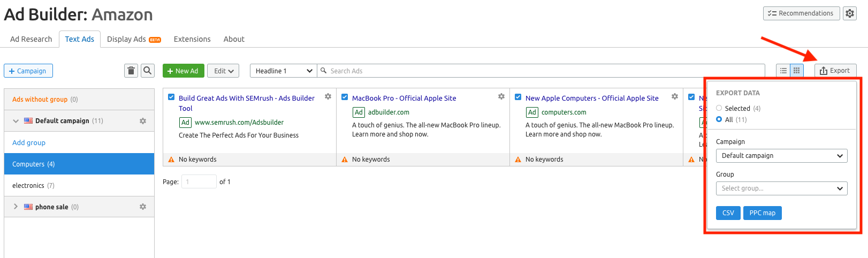The width and height of the screenshot is (868, 258).
Task: Click warning icon under Build Great Ads card
Action: click(x=171, y=160)
